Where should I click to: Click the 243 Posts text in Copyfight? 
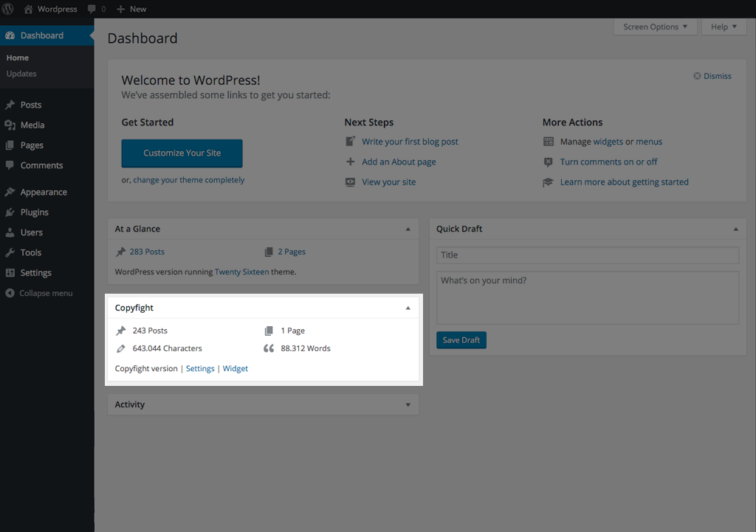pos(150,331)
